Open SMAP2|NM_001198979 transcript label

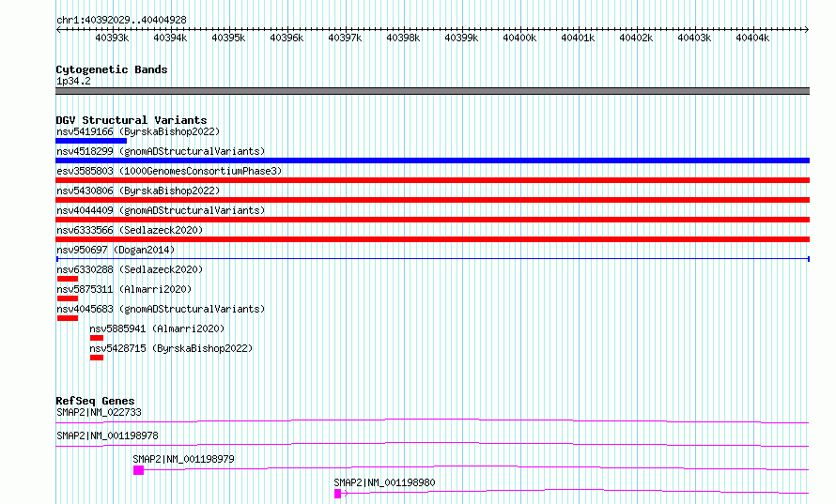pos(183,459)
